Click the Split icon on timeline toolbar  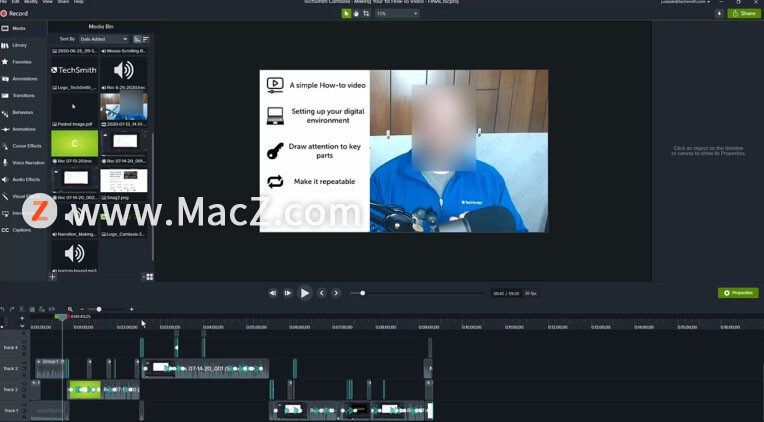click(52, 309)
